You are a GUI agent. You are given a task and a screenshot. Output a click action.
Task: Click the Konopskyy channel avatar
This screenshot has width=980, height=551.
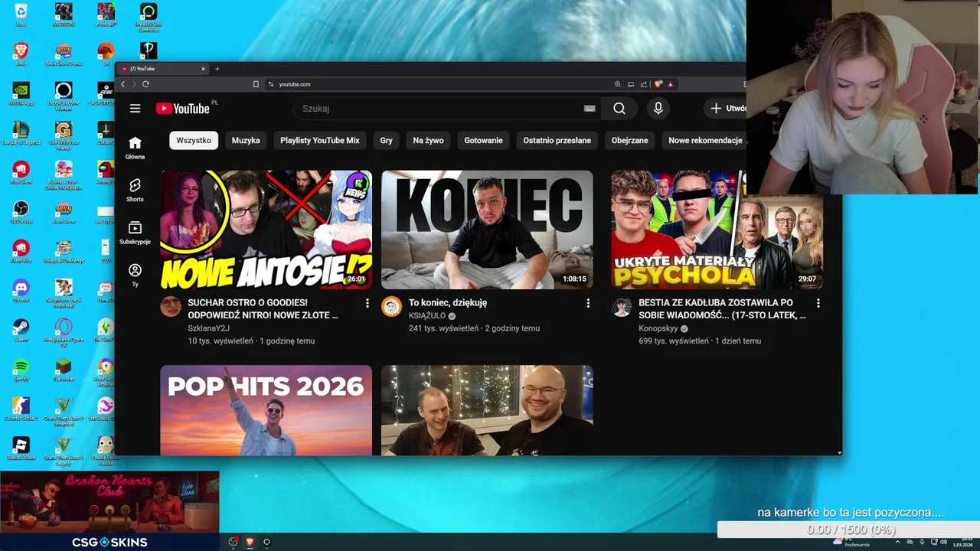pyautogui.click(x=622, y=307)
